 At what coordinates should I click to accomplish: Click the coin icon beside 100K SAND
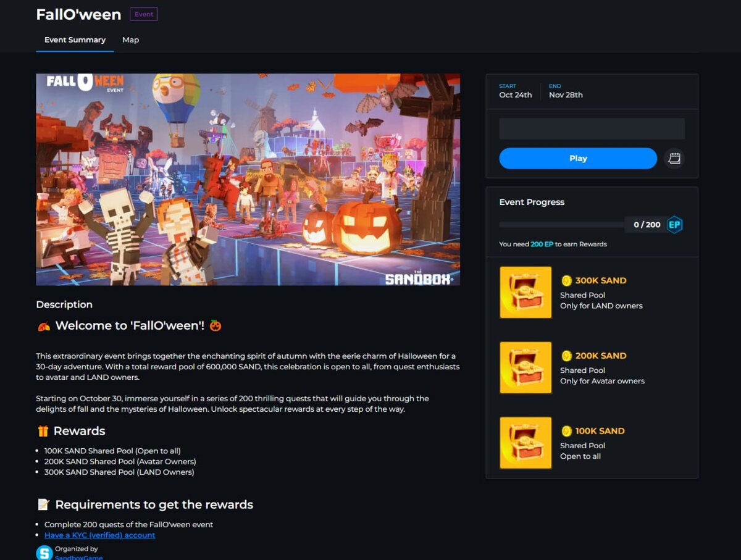point(568,431)
